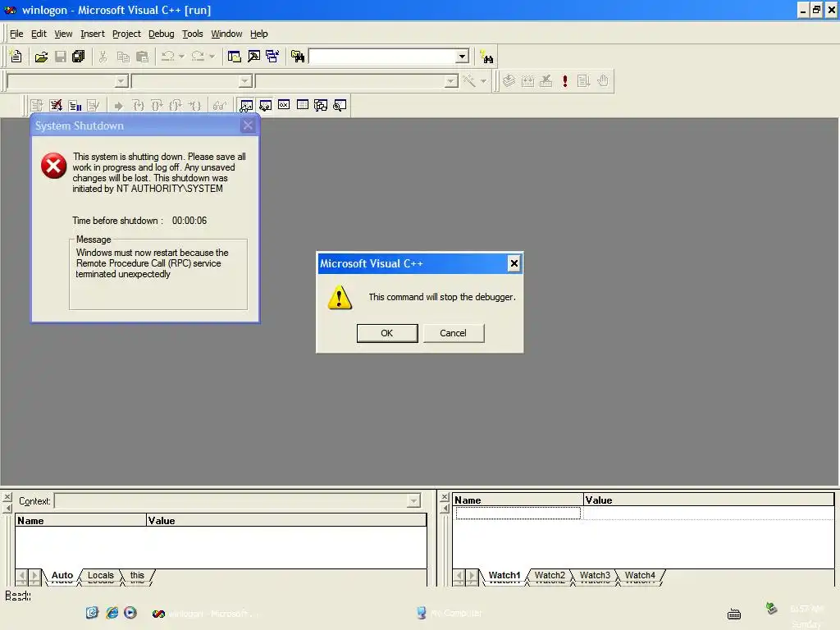This screenshot has height=630, width=840.
Task: Open the third WizardBar members dropdown
Action: click(451, 81)
